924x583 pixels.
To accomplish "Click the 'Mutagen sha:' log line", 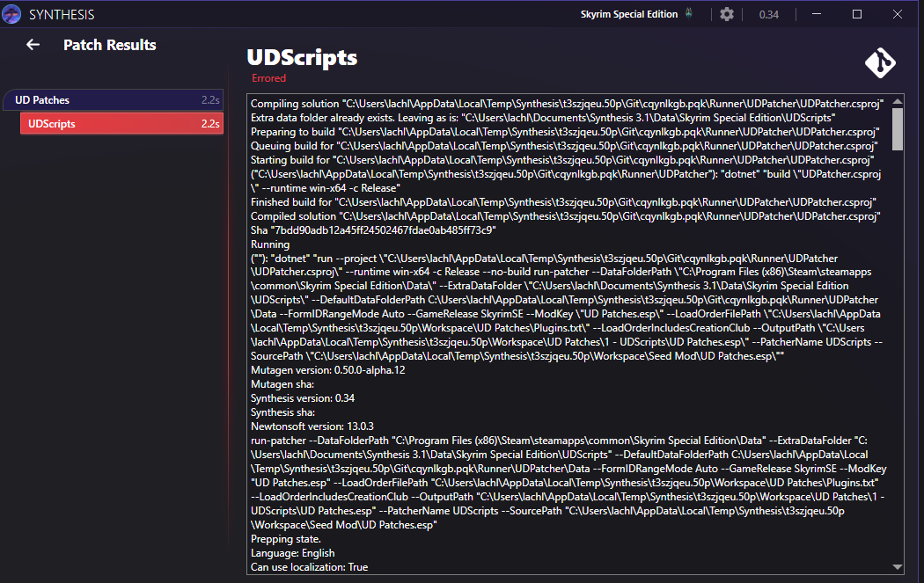I will [282, 384].
